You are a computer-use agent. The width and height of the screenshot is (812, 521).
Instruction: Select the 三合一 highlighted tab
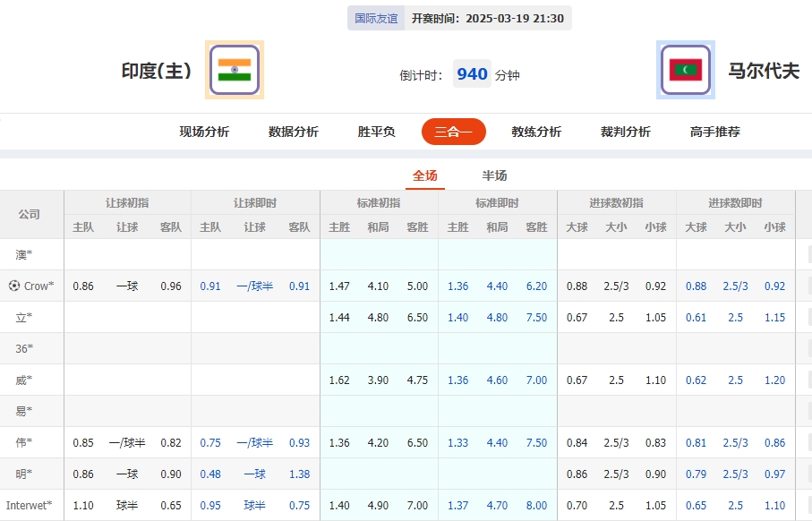pos(453,132)
